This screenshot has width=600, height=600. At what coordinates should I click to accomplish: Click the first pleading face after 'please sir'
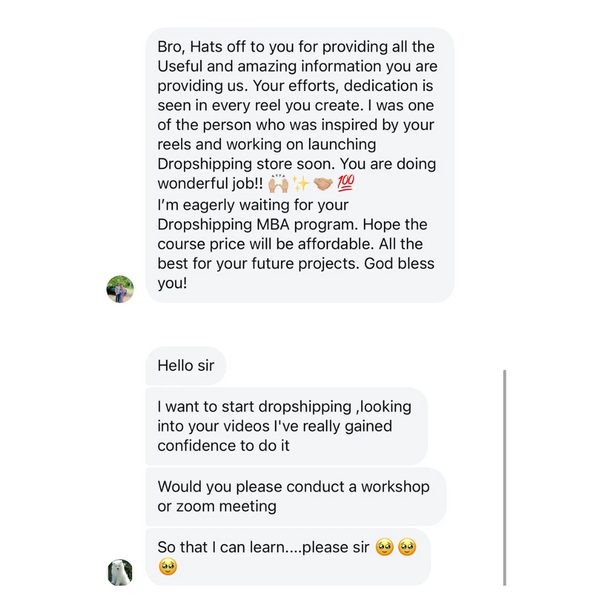coord(384,547)
